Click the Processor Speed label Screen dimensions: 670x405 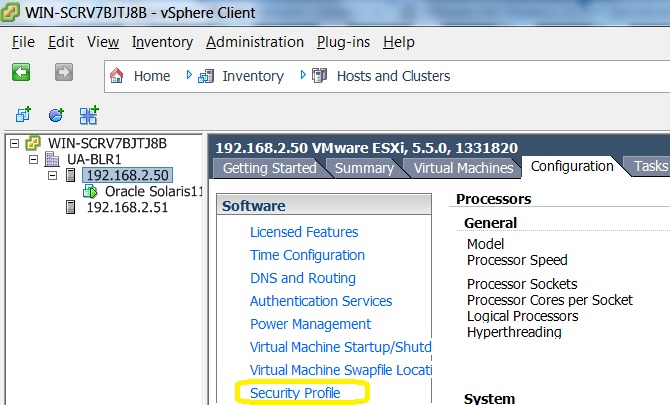(x=517, y=260)
